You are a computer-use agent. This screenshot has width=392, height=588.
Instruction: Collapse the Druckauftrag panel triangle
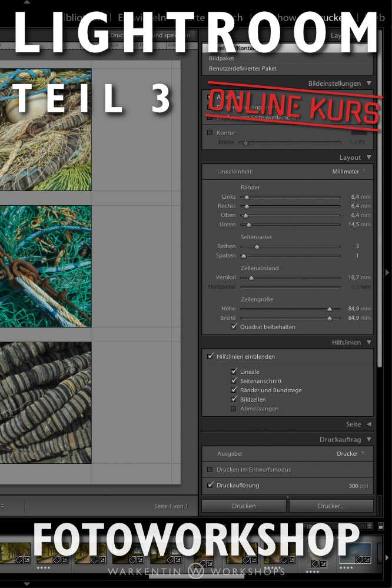[x=368, y=439]
